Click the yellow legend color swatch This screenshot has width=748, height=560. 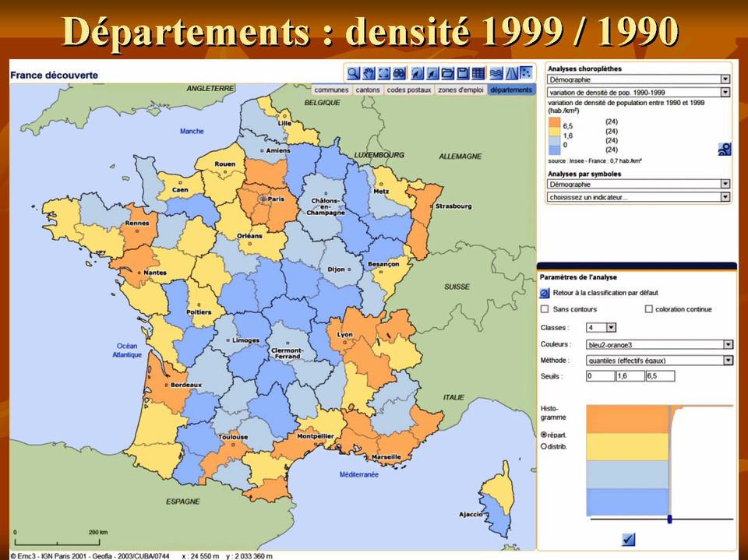(x=554, y=132)
